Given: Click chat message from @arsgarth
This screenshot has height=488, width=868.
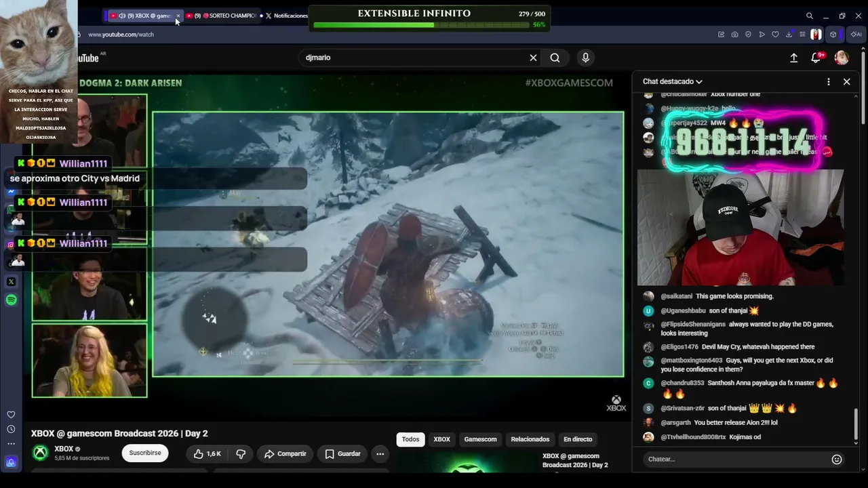Looking at the screenshot, I should point(710,423).
